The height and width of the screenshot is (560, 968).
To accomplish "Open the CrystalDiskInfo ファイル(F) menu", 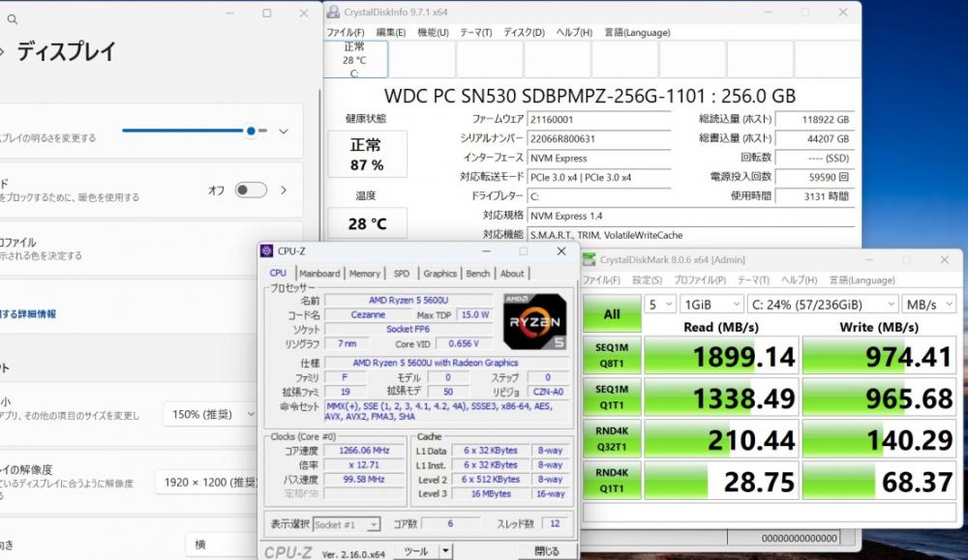I will 346,32.
